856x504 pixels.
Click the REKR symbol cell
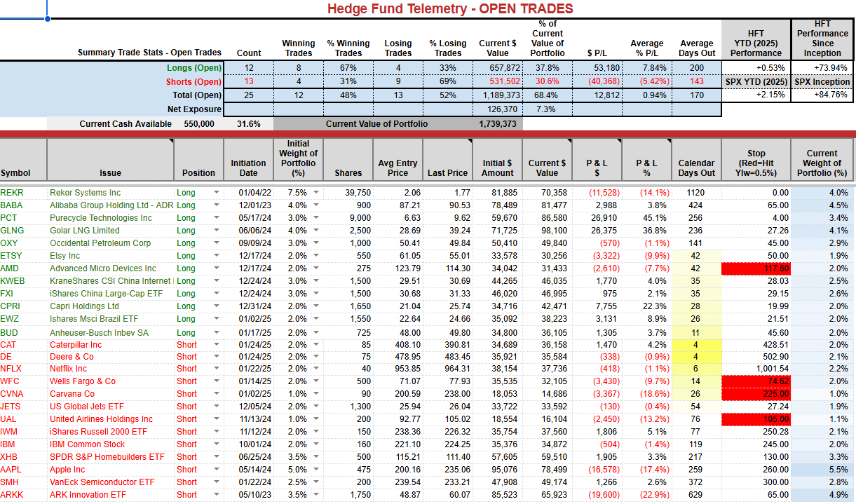tap(23, 193)
